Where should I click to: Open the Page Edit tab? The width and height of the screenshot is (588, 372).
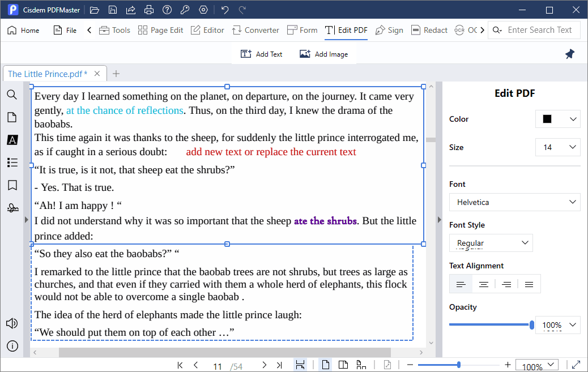pyautogui.click(x=160, y=30)
